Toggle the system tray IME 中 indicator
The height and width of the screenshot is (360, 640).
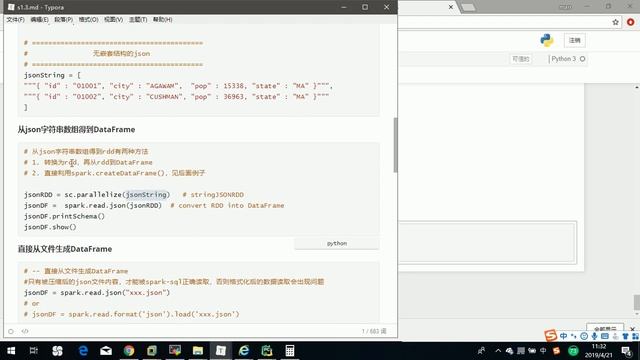click(x=543, y=351)
